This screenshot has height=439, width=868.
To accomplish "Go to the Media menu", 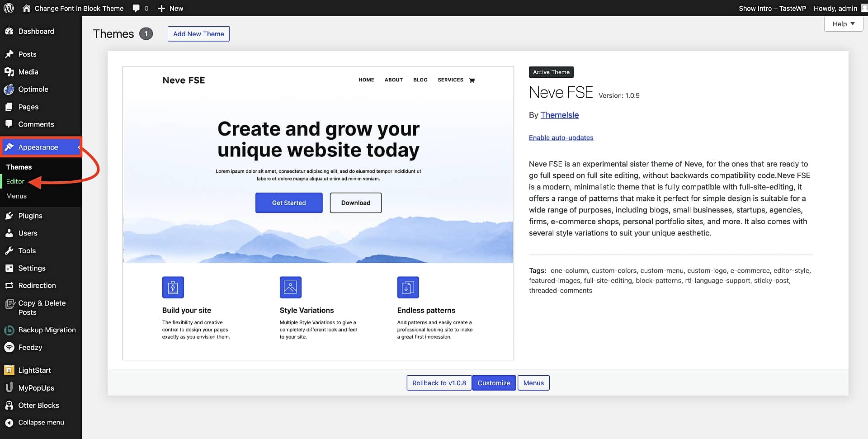I will (41, 72).
